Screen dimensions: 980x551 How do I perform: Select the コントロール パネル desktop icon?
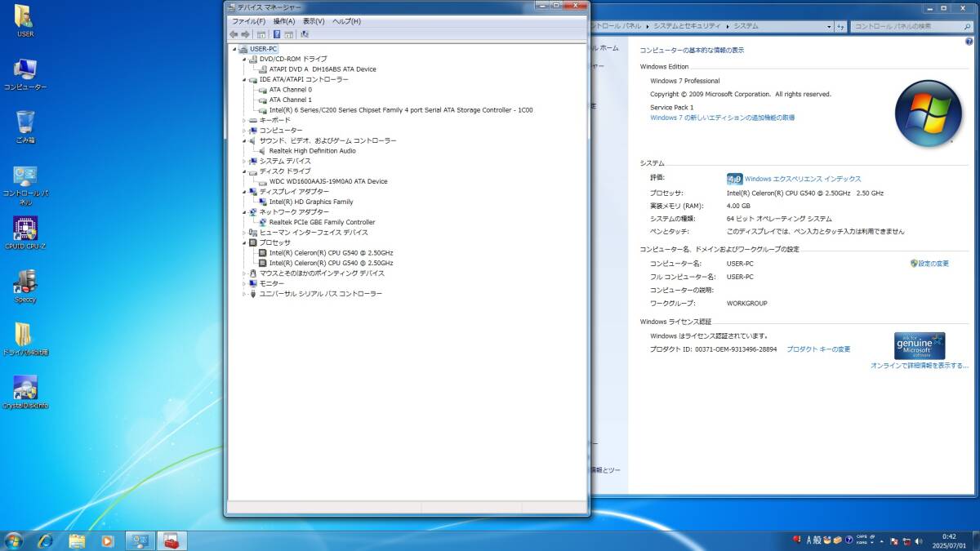tap(25, 185)
